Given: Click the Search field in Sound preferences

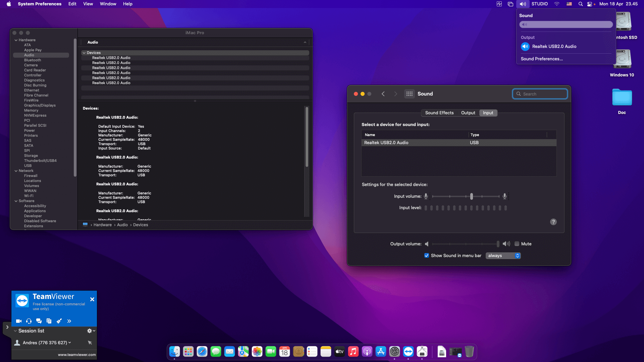Looking at the screenshot, I should coord(540,94).
